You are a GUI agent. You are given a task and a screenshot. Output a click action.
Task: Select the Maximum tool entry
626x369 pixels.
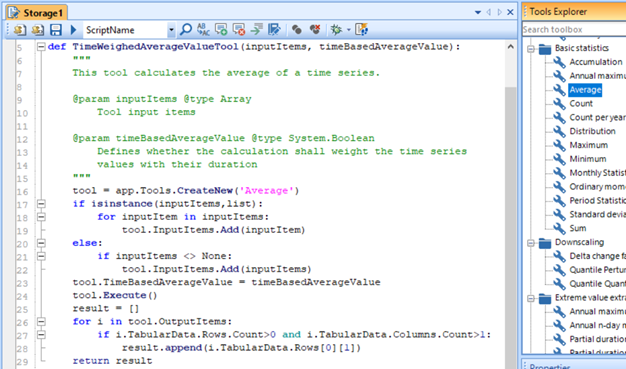[588, 145]
